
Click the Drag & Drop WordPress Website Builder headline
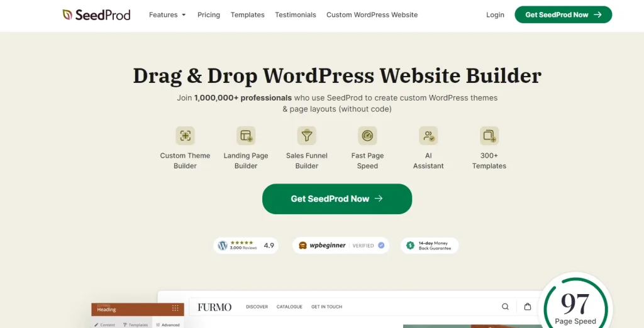(x=337, y=76)
